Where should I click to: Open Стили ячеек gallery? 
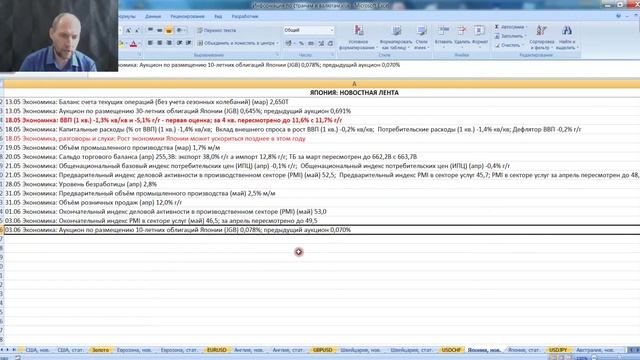[421, 37]
